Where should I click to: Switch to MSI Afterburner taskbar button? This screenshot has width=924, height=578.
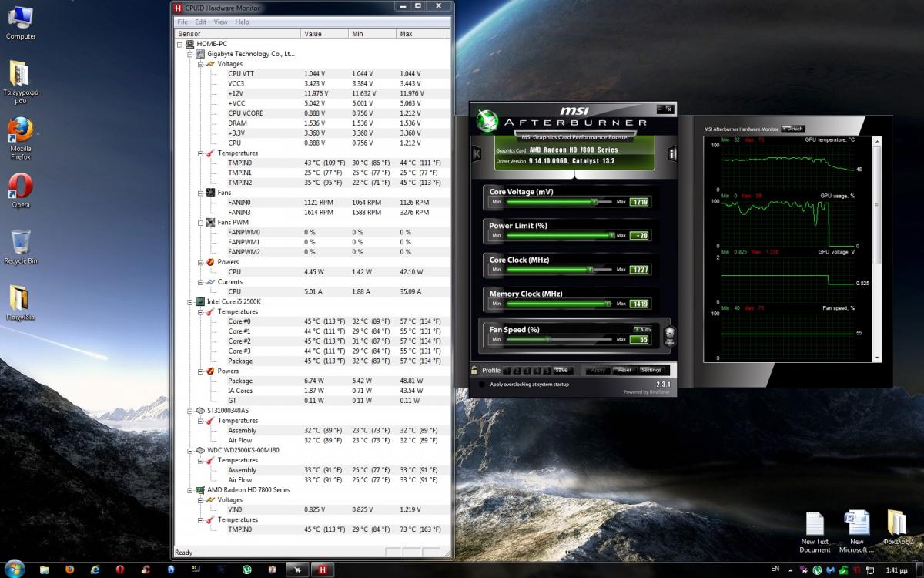[x=296, y=570]
